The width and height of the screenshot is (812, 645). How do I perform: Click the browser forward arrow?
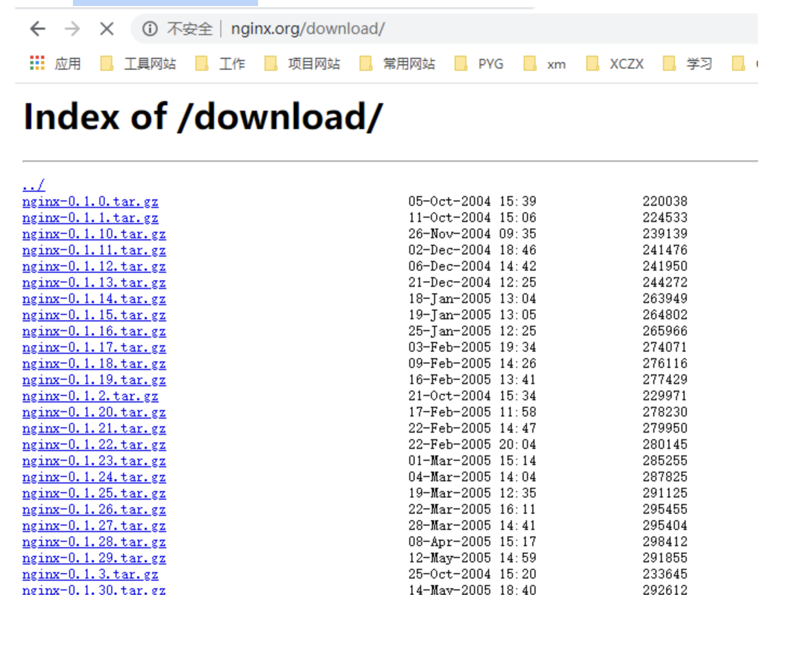click(72, 29)
